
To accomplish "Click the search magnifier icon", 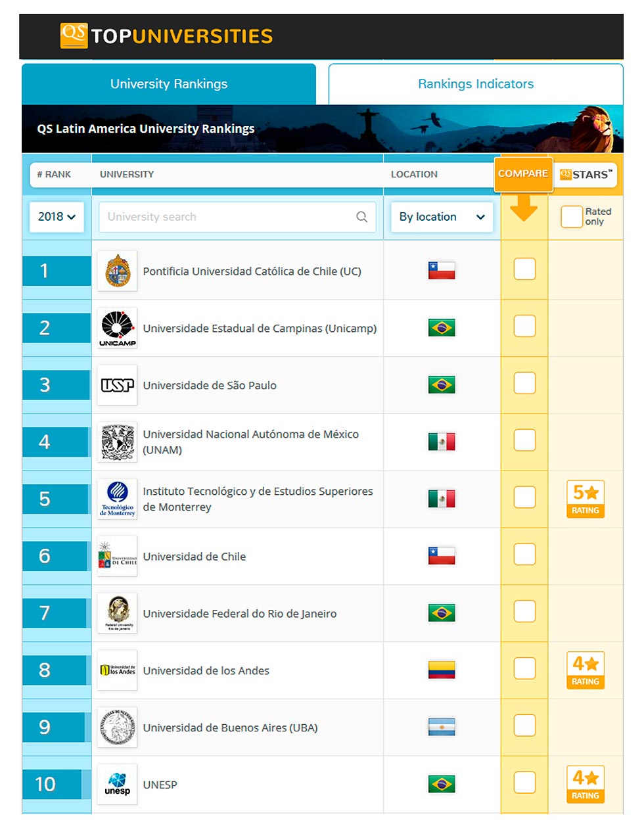I will click(361, 217).
